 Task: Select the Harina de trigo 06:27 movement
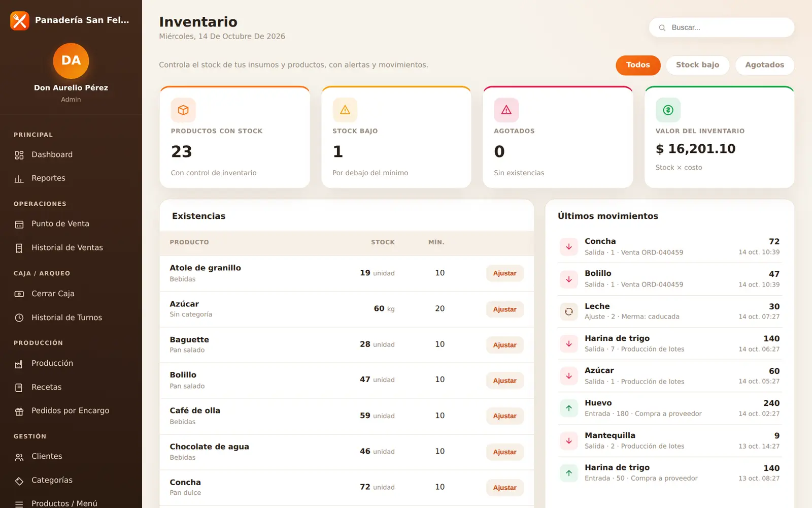669,343
